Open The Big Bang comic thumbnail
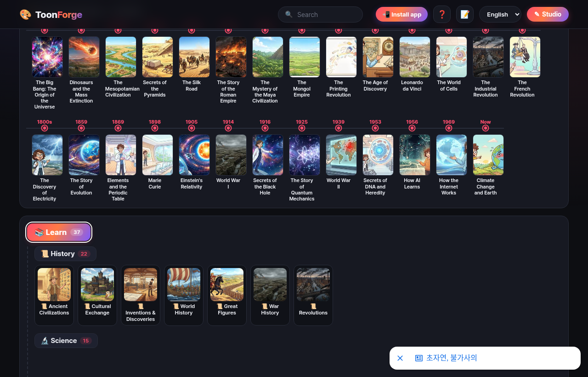The width and height of the screenshot is (588, 377). tap(47, 57)
